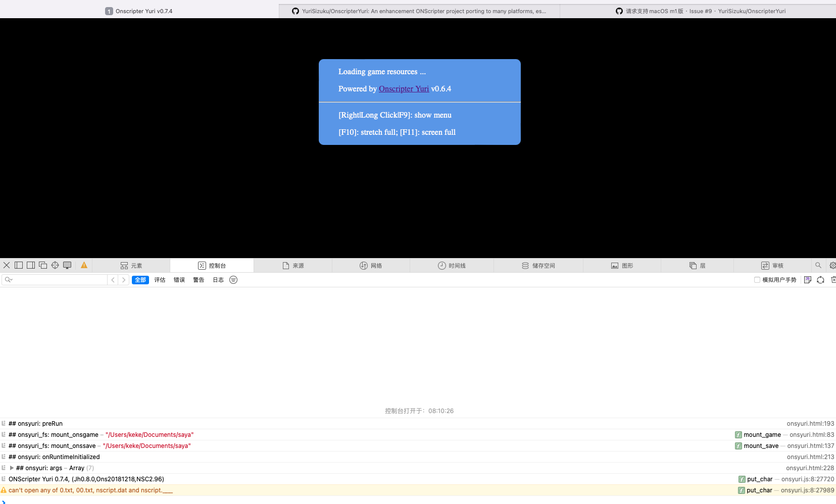The image size is (836, 504).
Task: Switch to the 网络 tab
Action: point(371,265)
